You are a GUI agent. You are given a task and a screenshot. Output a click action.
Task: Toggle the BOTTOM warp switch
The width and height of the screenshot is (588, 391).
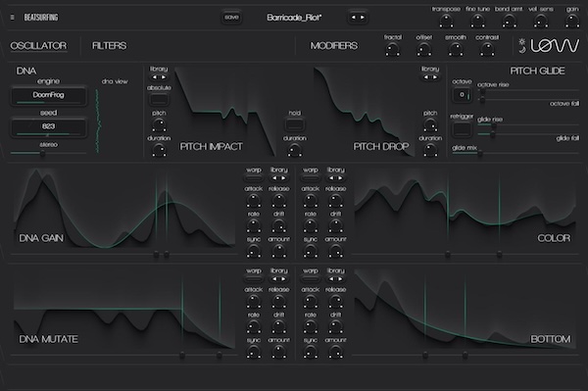point(310,279)
